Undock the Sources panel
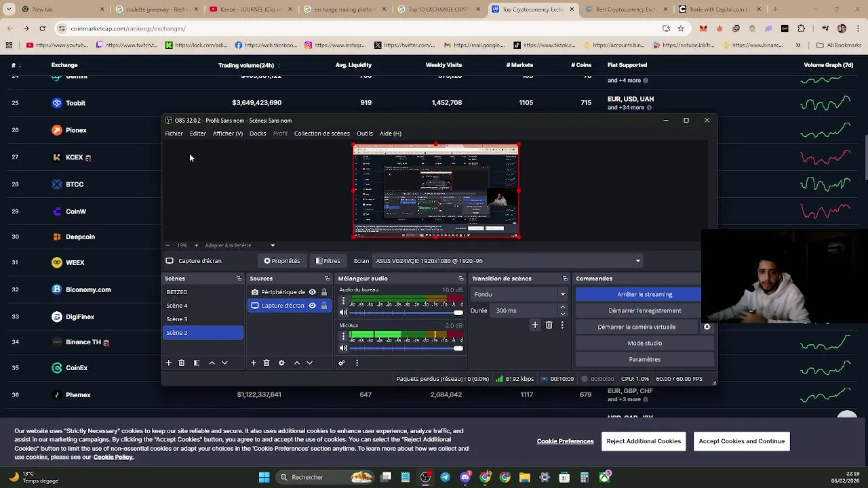 [327, 279]
